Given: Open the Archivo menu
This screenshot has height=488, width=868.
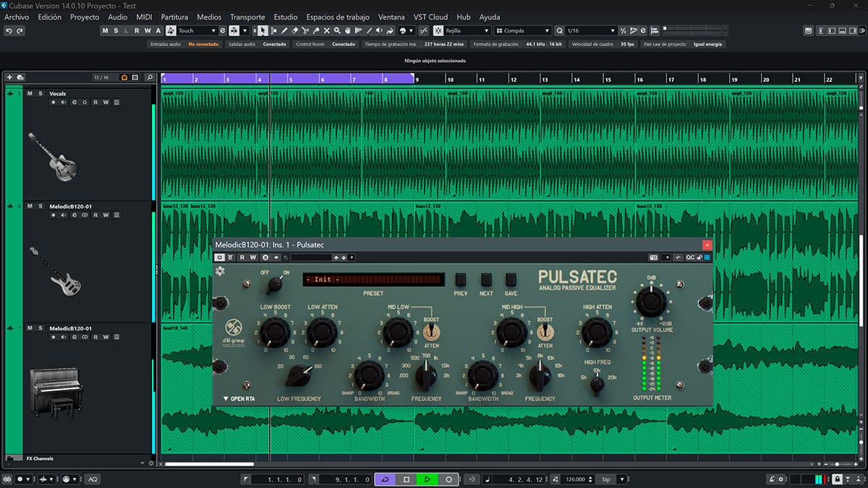Looking at the screenshot, I should [17, 17].
